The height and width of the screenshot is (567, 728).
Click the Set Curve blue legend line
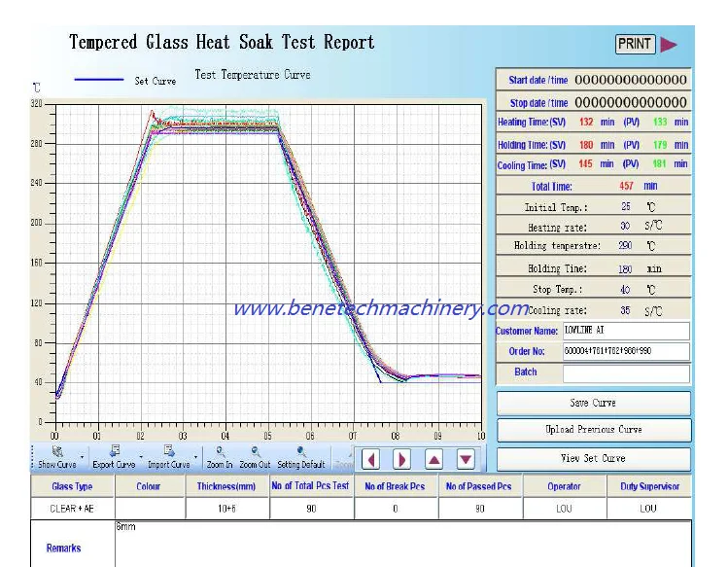pyautogui.click(x=99, y=80)
